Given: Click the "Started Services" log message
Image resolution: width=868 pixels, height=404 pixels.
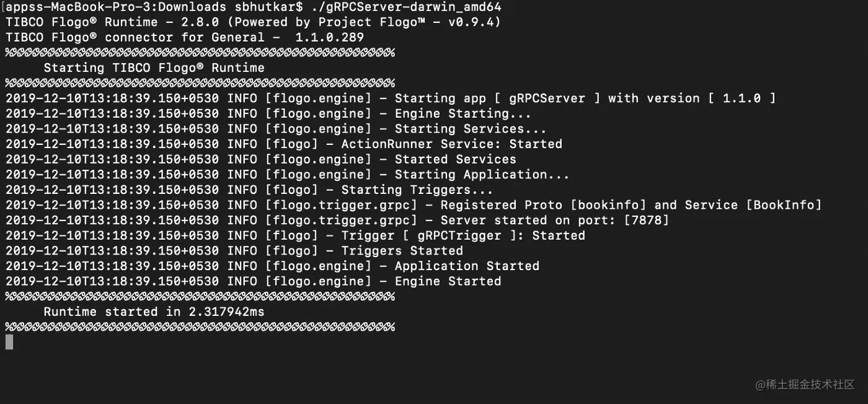Looking at the screenshot, I should click(x=455, y=159).
